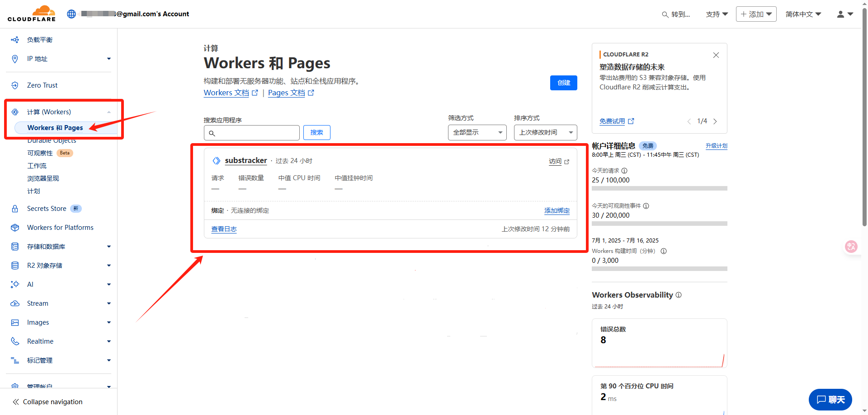The height and width of the screenshot is (415, 868).
Task: Open 计划 sidebar item
Action: pos(34,191)
